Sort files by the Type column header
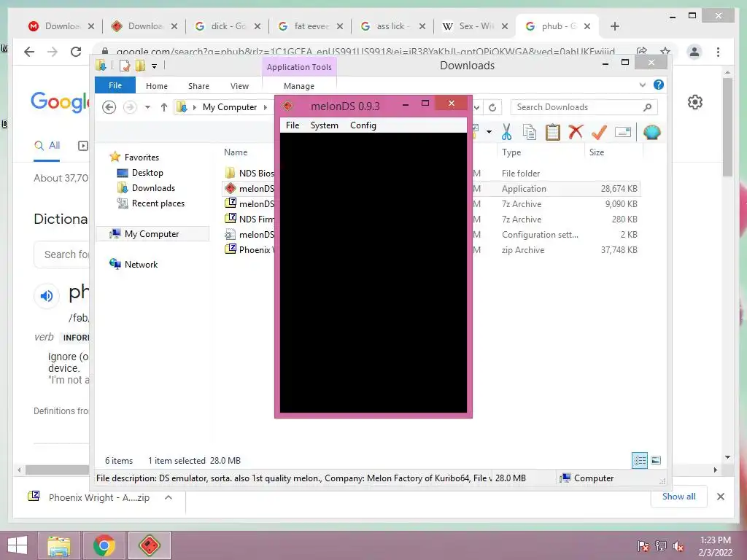Screen dimensions: 747x560 click(x=511, y=152)
